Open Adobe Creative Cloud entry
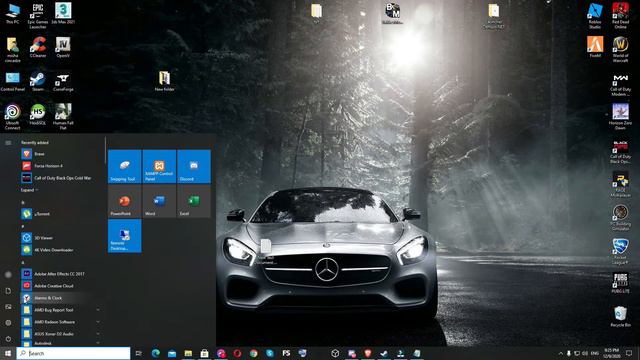Viewport: 640px width, 360px height. point(61,286)
